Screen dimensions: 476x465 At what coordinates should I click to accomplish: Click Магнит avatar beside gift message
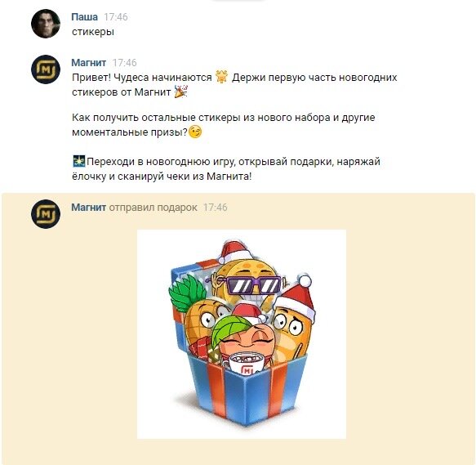point(46,214)
